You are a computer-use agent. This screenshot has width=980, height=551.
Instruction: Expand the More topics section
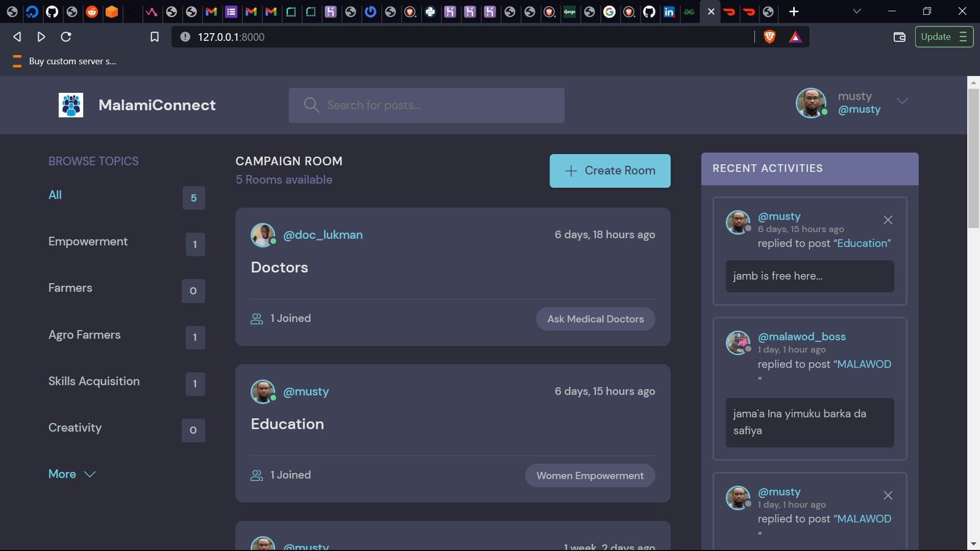tap(72, 473)
